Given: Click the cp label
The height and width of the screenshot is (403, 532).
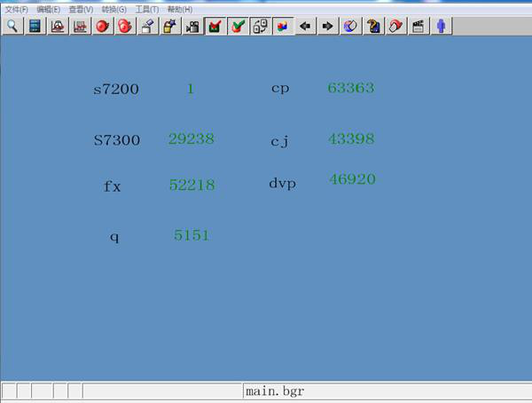Looking at the screenshot, I should (x=280, y=89).
